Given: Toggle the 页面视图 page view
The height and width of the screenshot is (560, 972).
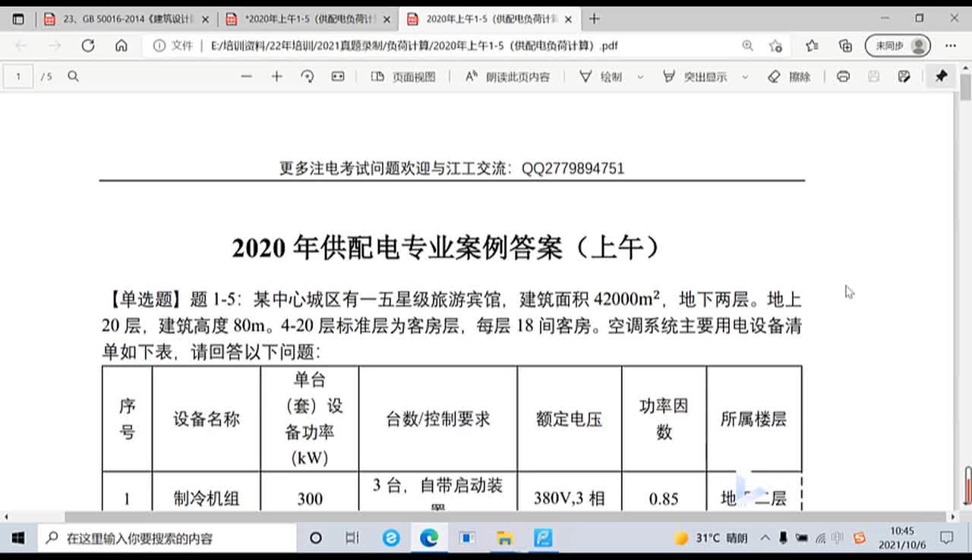Looking at the screenshot, I should tap(403, 77).
